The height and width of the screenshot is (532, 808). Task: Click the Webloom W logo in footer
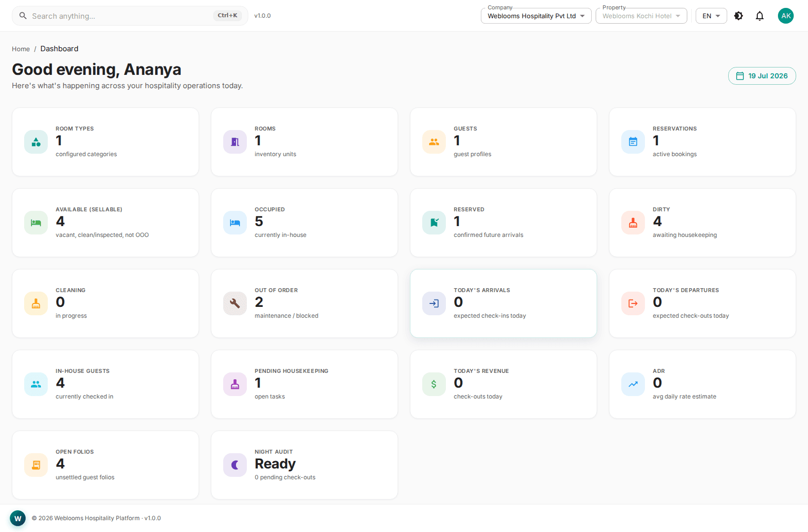click(x=18, y=518)
